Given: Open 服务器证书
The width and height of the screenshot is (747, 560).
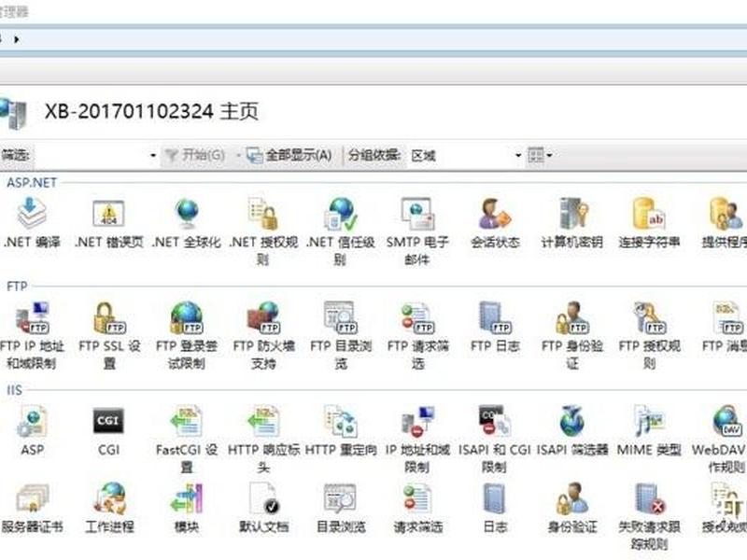Looking at the screenshot, I should [x=32, y=508].
